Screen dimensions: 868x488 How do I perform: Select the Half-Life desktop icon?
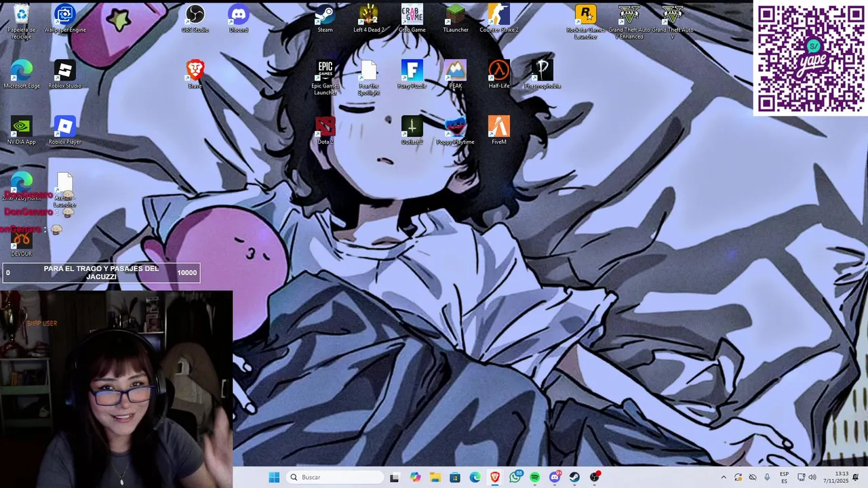click(x=498, y=75)
